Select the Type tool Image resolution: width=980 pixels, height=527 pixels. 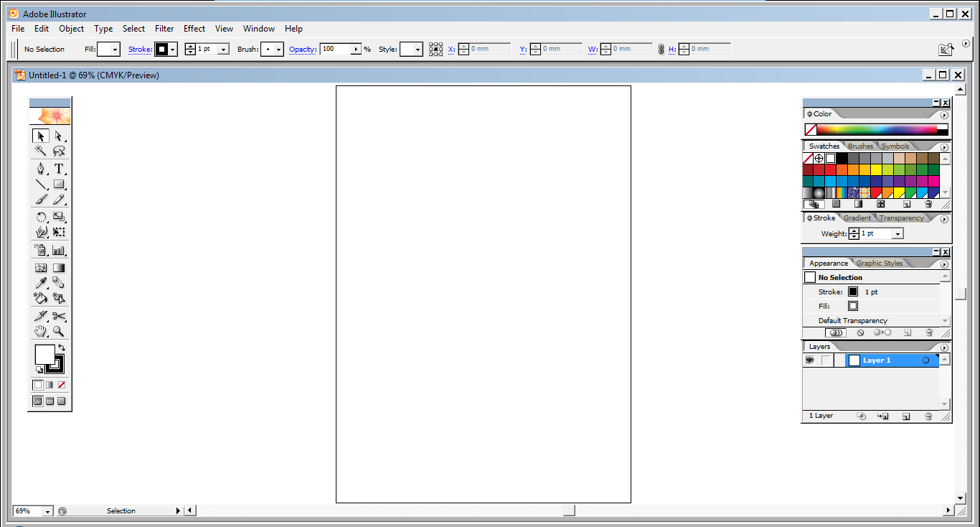pos(60,168)
